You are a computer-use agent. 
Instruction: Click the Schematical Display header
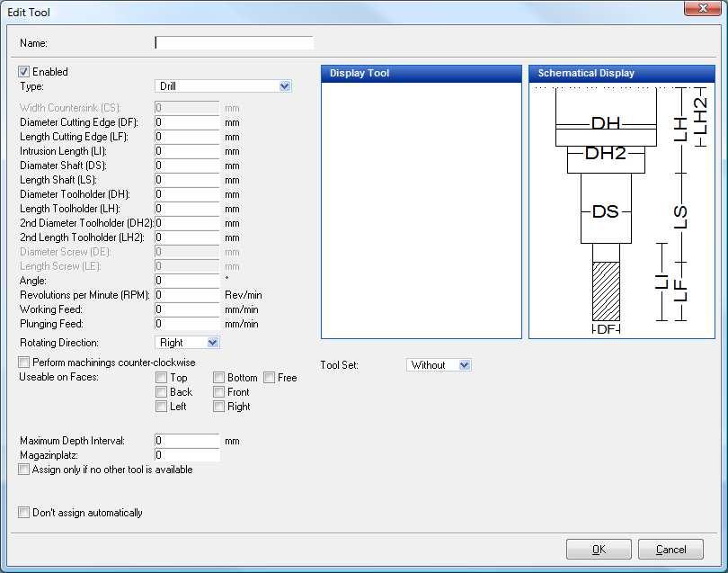(x=622, y=74)
